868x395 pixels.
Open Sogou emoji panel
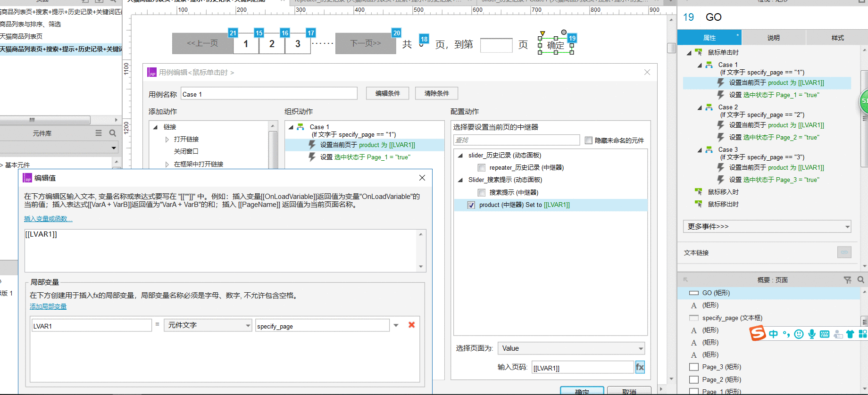click(x=799, y=334)
